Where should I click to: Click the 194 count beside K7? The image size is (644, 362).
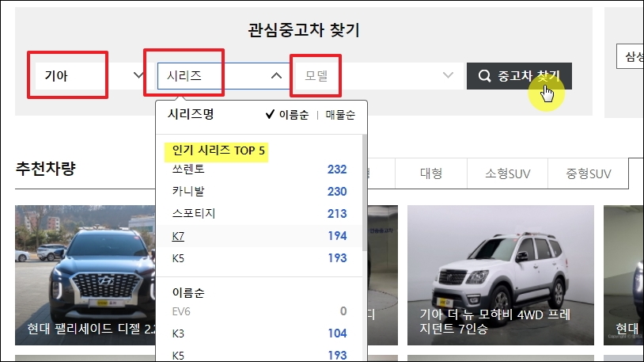pyautogui.click(x=337, y=236)
